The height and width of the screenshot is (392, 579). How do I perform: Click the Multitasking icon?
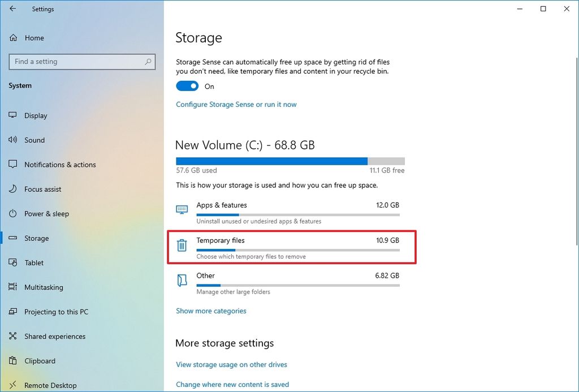pyautogui.click(x=12, y=287)
